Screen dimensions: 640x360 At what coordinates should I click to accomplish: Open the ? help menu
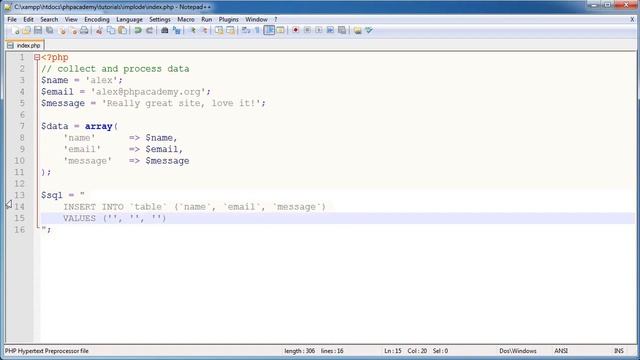(276, 19)
